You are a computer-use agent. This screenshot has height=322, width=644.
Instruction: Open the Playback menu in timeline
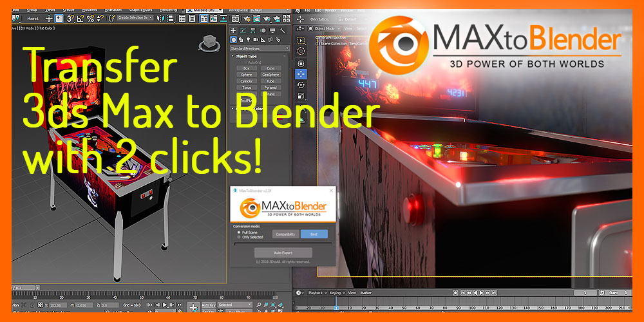(316, 293)
